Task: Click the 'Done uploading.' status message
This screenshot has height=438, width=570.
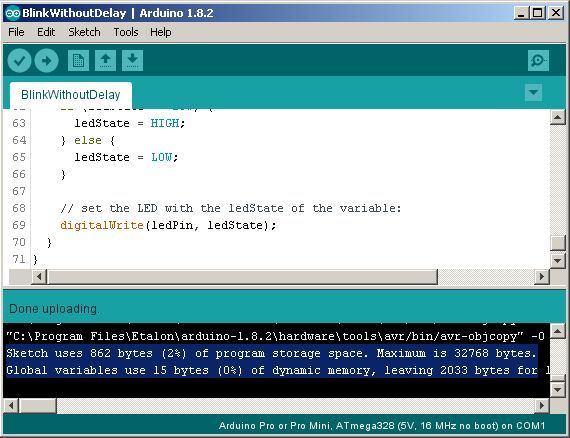Action: 54,309
